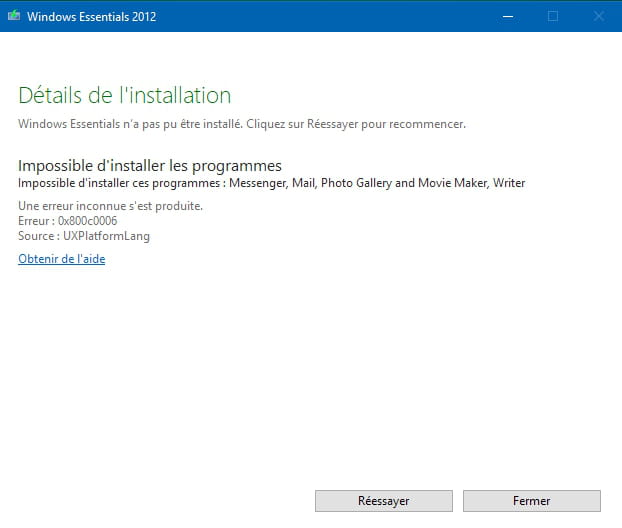Click the Fermer button
Image resolution: width=622 pixels, height=528 pixels.
click(532, 501)
